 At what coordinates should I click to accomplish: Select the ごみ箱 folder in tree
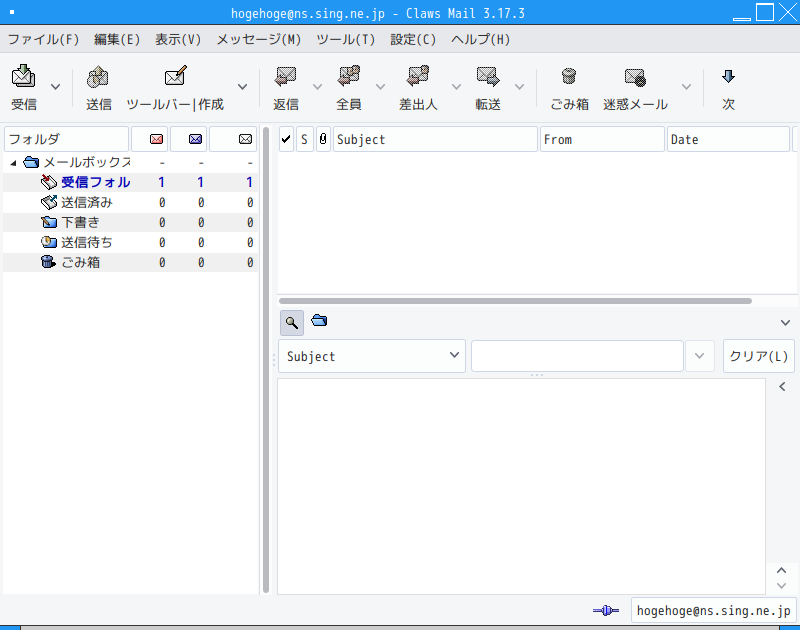(130, 262)
